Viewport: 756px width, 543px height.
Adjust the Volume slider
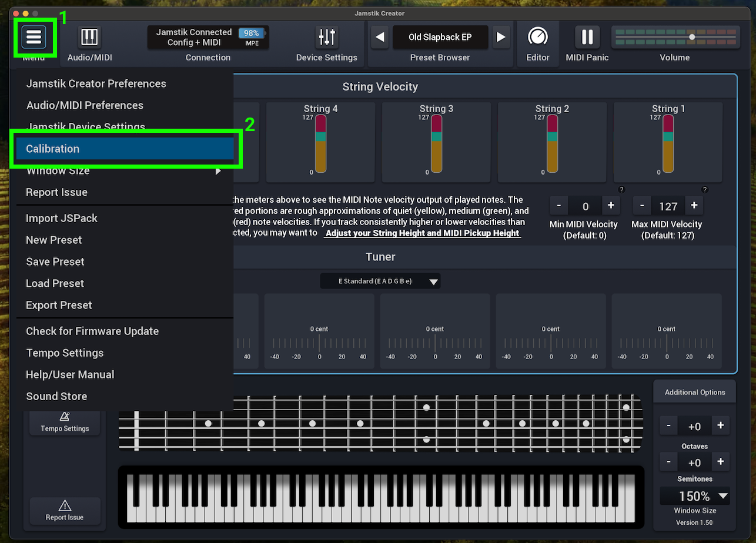[x=675, y=37]
